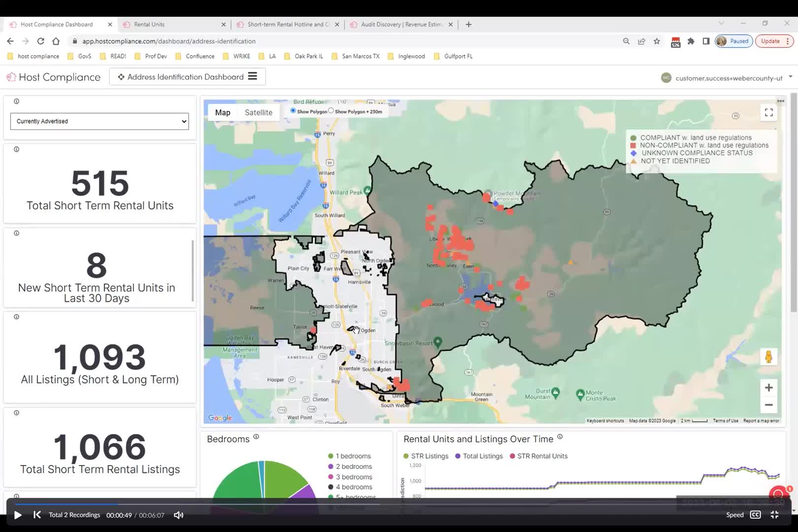
Task: Toggle mute on the video player
Action: 178,514
